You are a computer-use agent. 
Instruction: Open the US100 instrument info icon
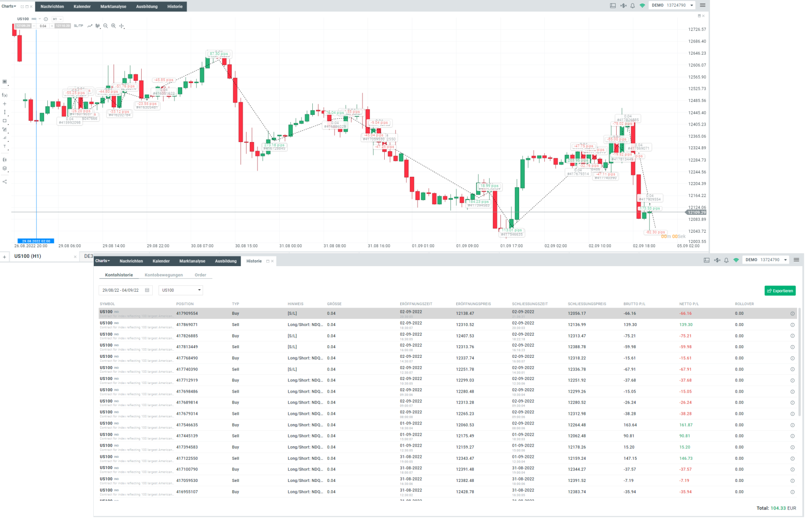tap(46, 19)
